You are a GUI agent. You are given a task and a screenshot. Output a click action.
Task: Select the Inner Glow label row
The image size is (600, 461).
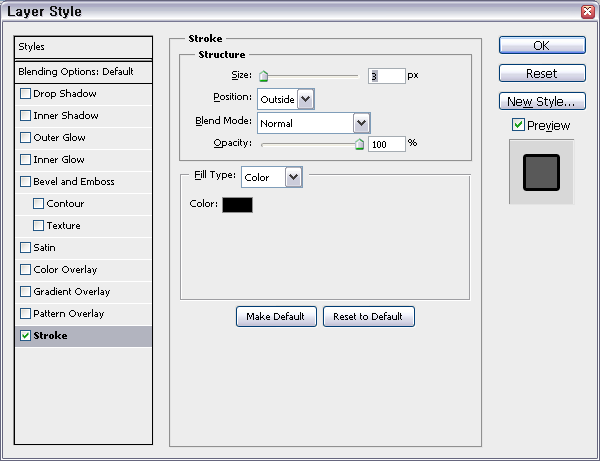[x=59, y=160]
